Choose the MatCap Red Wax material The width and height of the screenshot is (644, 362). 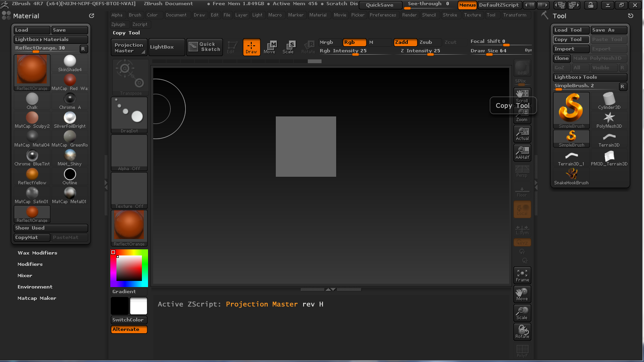pos(70,82)
